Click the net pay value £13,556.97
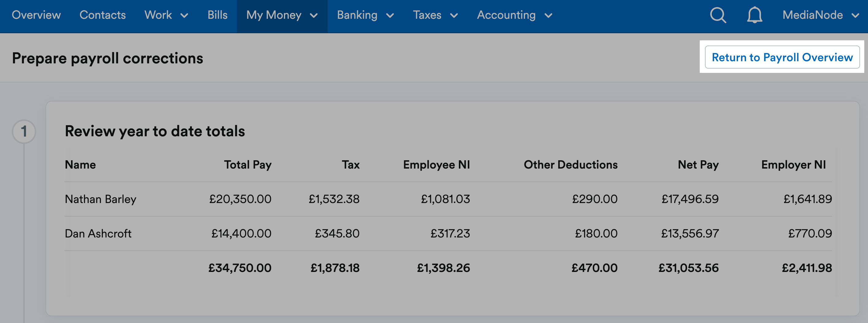 click(690, 234)
